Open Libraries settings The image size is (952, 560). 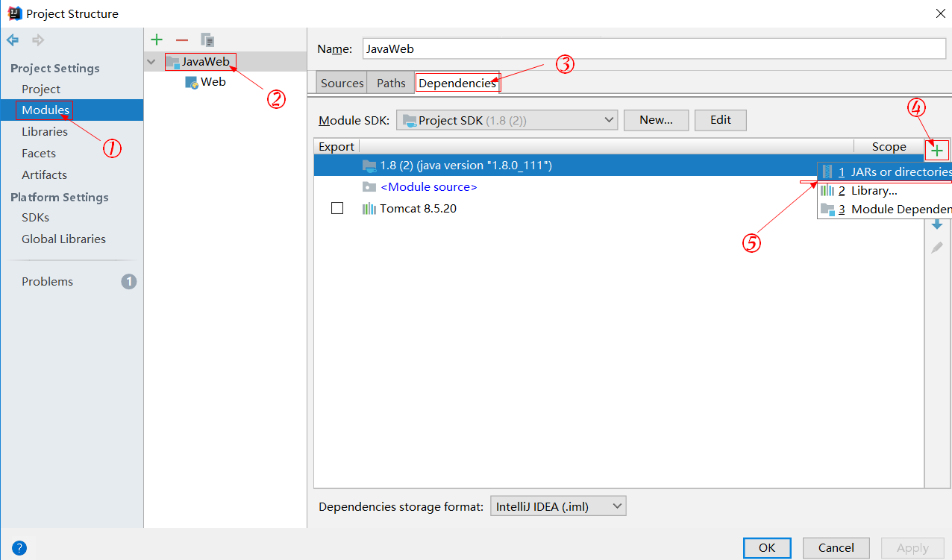coord(45,131)
